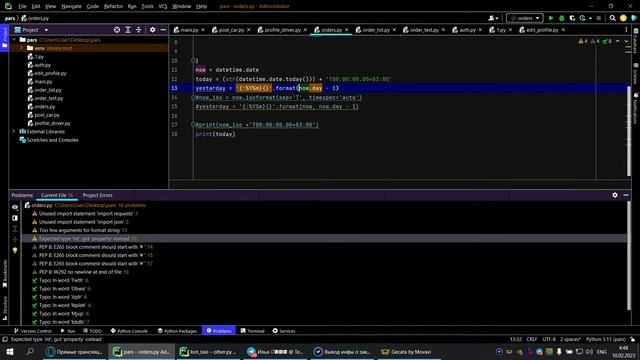
Task: Toggle Structure sidebar stripe button
Action: click(4, 308)
